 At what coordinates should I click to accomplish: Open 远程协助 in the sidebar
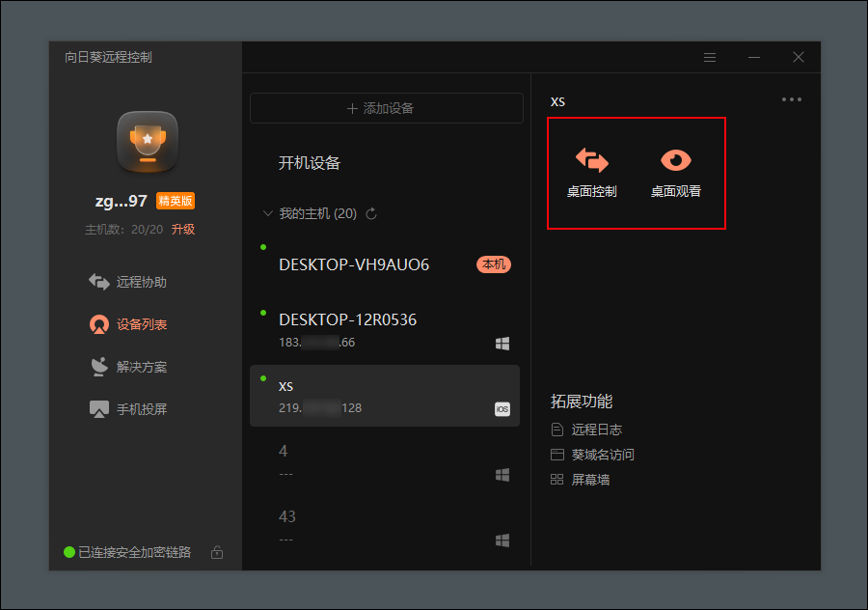point(129,280)
